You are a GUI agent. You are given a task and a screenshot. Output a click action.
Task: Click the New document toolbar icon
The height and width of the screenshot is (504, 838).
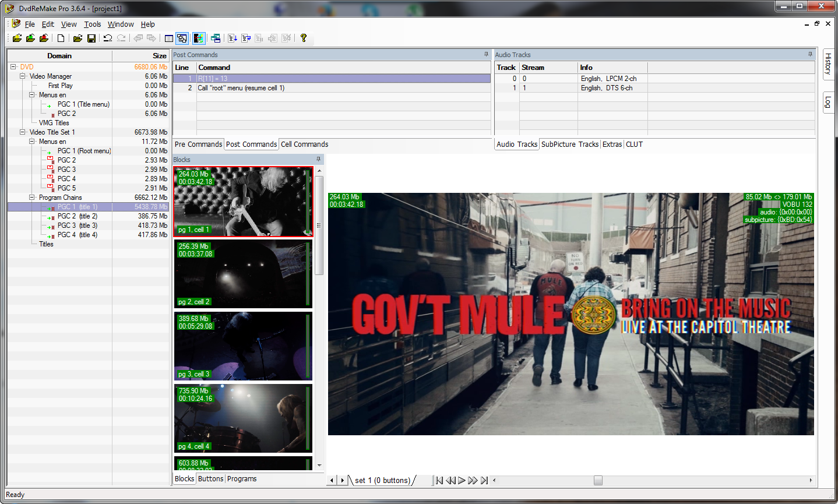pos(61,38)
